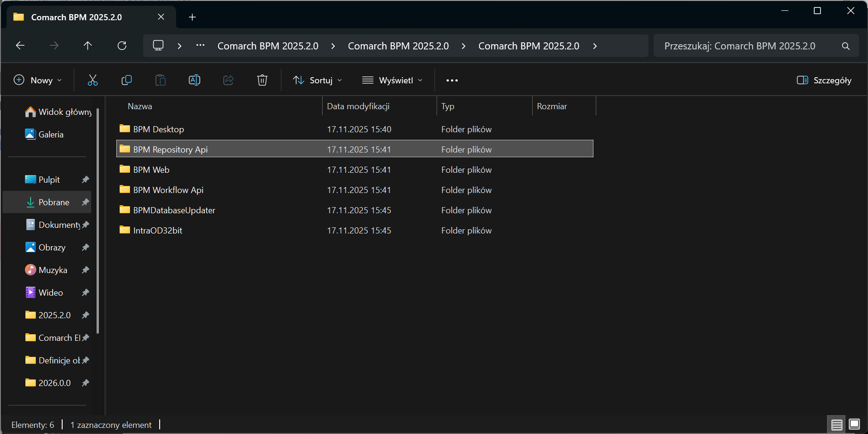This screenshot has height=434, width=868.
Task: Open the three-dots more options menu
Action: tap(452, 80)
